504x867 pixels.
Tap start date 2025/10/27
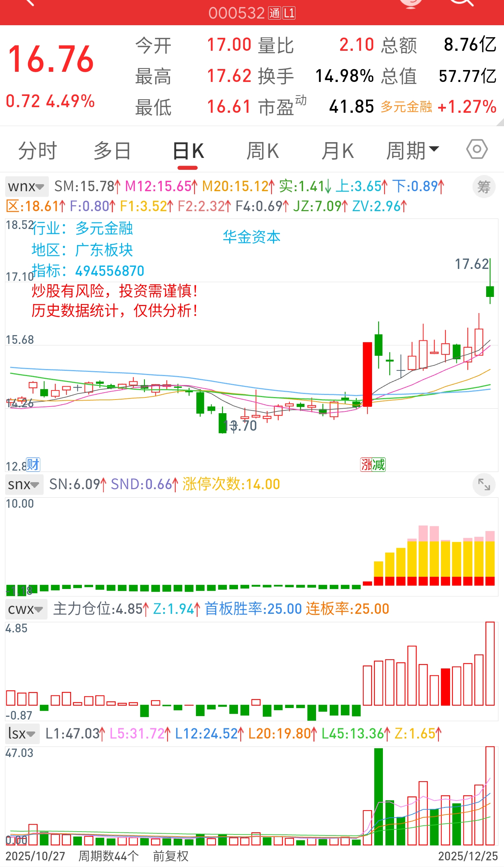coord(35,856)
